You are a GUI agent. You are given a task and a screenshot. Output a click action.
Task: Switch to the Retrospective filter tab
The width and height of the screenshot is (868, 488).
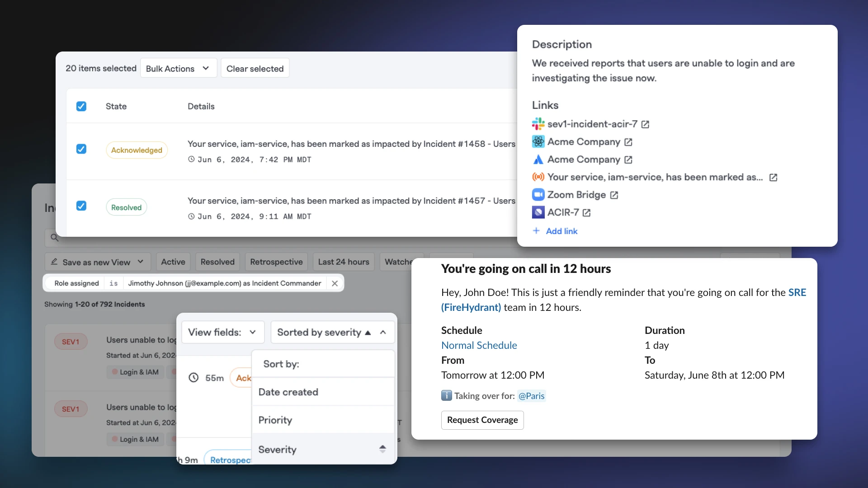pos(276,262)
